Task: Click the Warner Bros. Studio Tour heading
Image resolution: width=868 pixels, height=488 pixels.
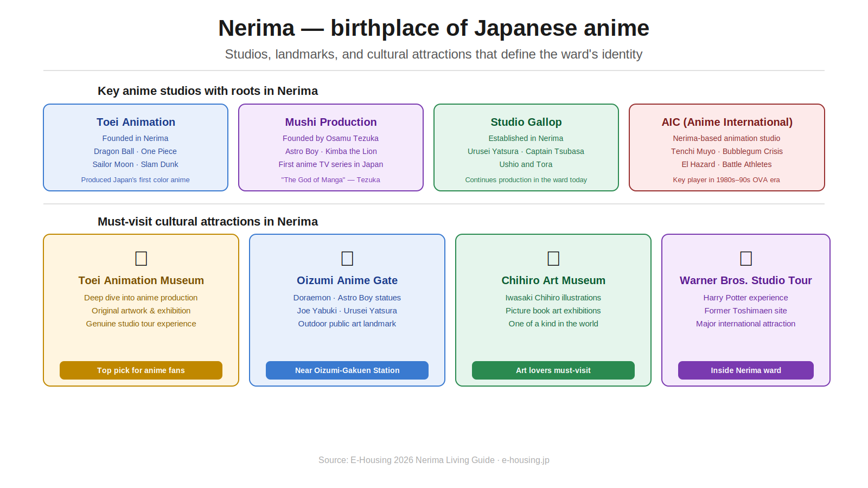Action: pyautogui.click(x=746, y=280)
